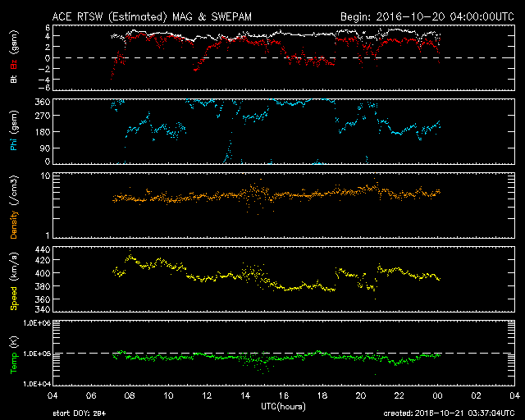Click the "12" hour tick label
525x420 pixels.
pyautogui.click(x=207, y=396)
